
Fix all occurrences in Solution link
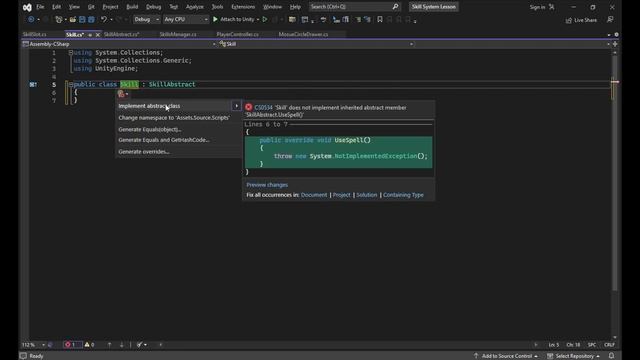pos(367,195)
